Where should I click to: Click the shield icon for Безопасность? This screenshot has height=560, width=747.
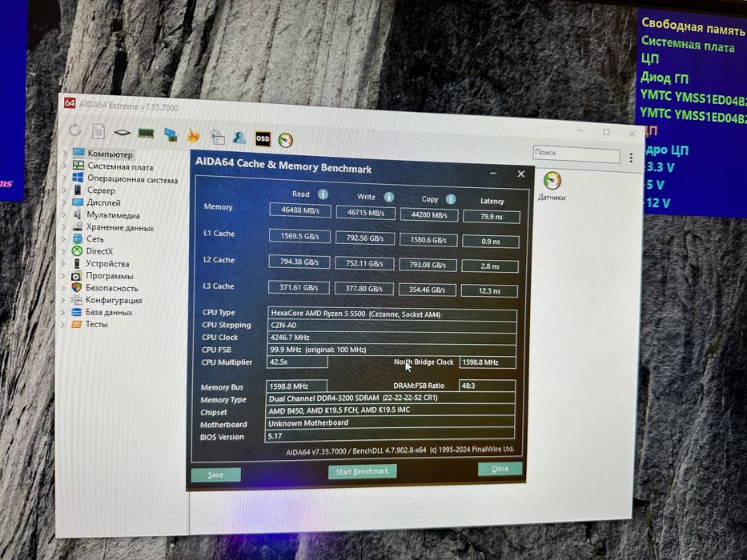click(x=76, y=288)
